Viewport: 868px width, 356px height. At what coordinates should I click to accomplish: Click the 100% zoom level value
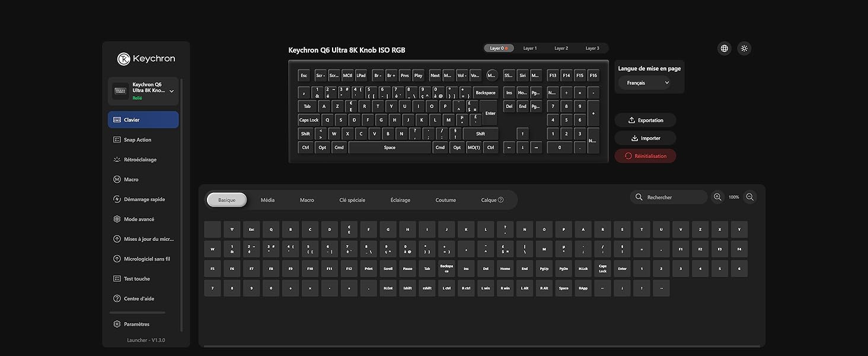[x=734, y=197]
